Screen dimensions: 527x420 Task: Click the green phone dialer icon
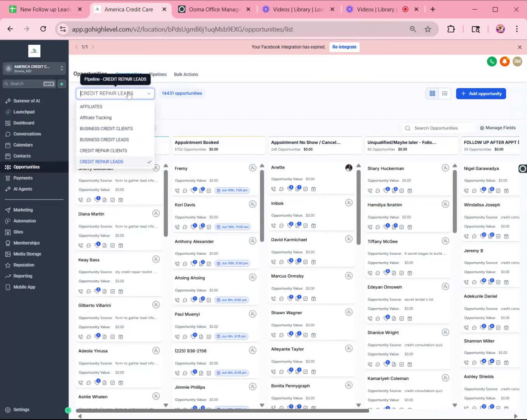click(492, 61)
